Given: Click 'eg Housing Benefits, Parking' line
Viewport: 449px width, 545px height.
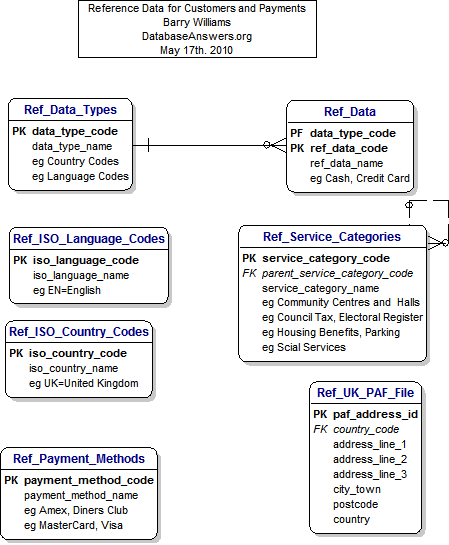Looking at the screenshot, I should (x=331, y=332).
